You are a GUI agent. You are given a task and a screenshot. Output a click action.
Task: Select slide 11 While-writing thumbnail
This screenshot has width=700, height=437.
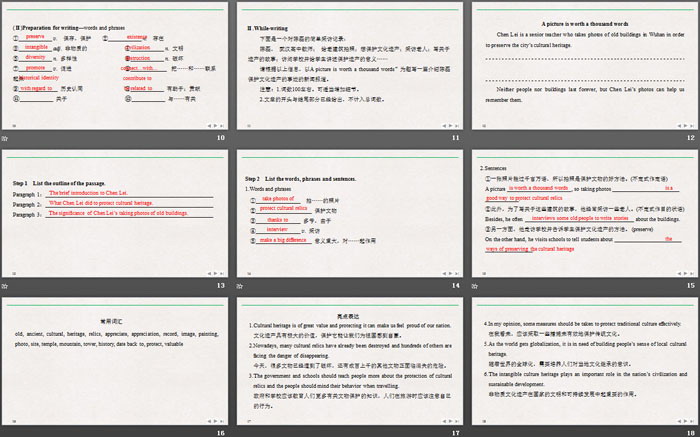[348, 64]
